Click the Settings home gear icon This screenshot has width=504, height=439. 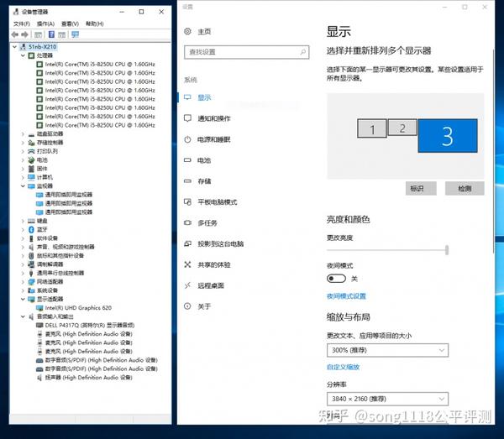pos(187,31)
